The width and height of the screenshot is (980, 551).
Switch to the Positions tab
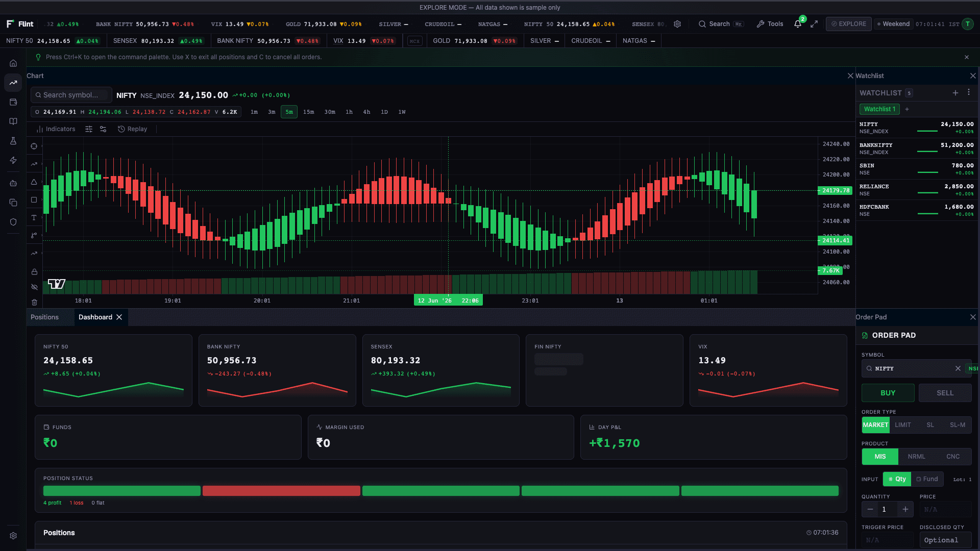coord(44,317)
